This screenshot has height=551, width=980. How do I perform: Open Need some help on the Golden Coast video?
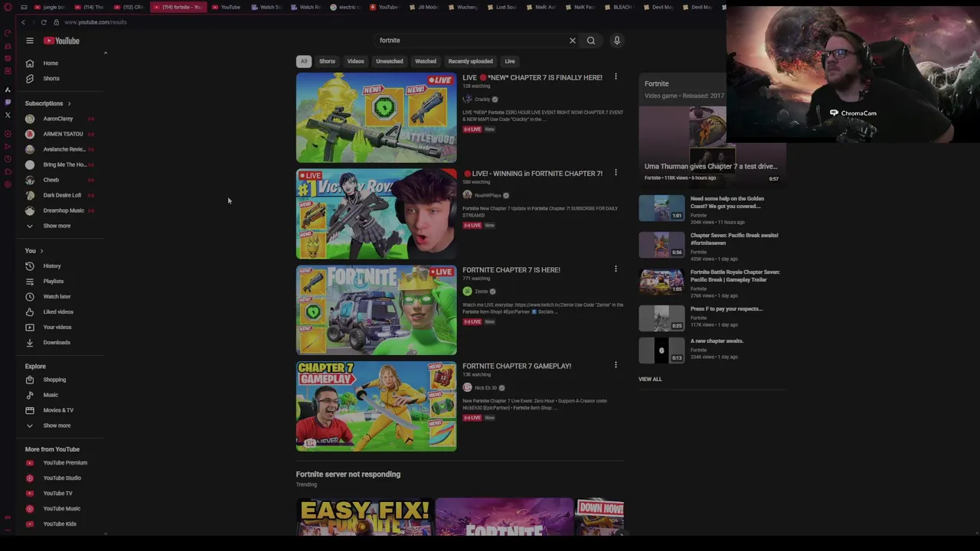[x=712, y=209]
